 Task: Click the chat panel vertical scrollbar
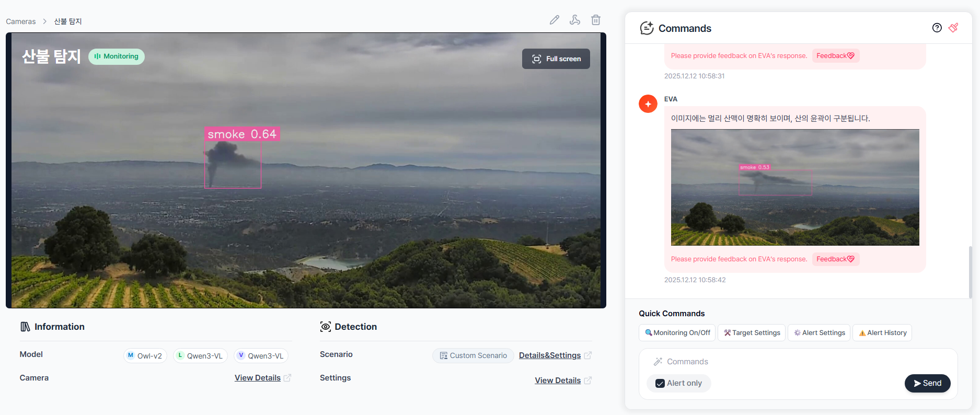pos(970,272)
